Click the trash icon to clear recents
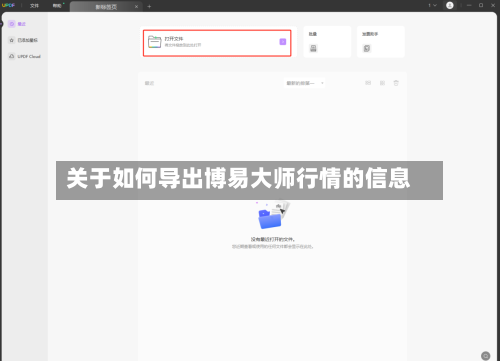The height and width of the screenshot is (361, 500). click(396, 83)
